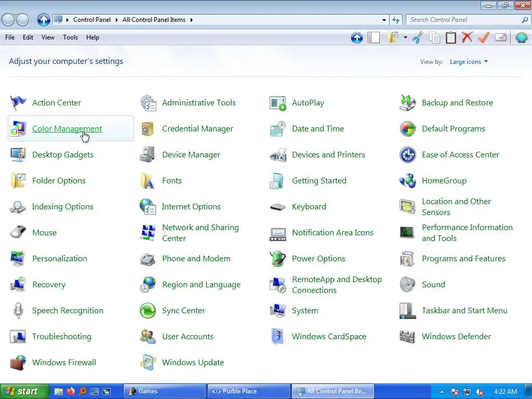This screenshot has width=532, height=399.
Task: Open the Edit menu
Action: point(28,37)
